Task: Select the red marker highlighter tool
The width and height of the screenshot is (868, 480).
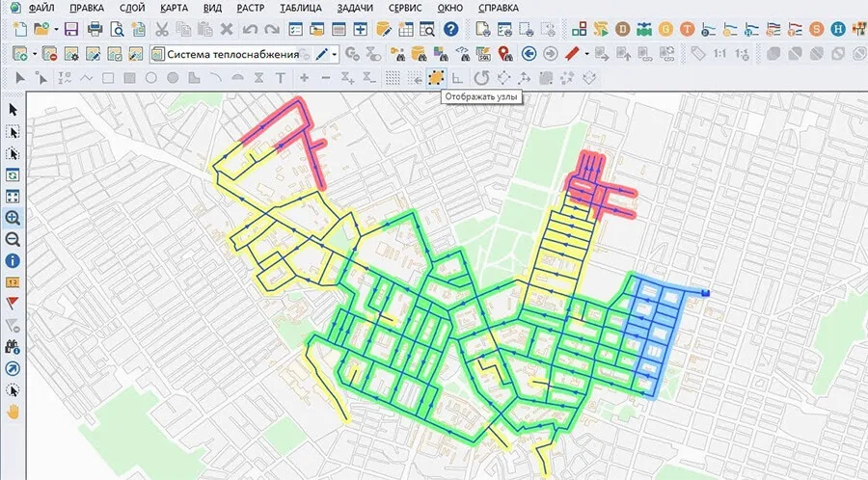Action: pos(572,54)
